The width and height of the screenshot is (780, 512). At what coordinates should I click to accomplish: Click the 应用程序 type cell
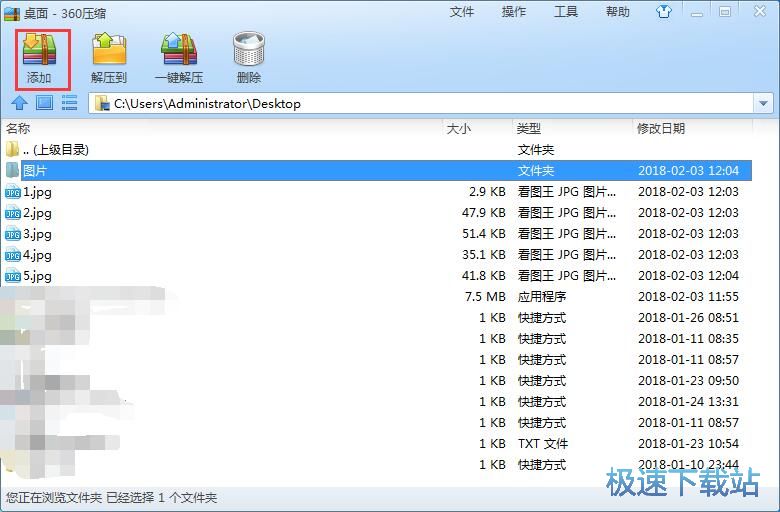[542, 297]
